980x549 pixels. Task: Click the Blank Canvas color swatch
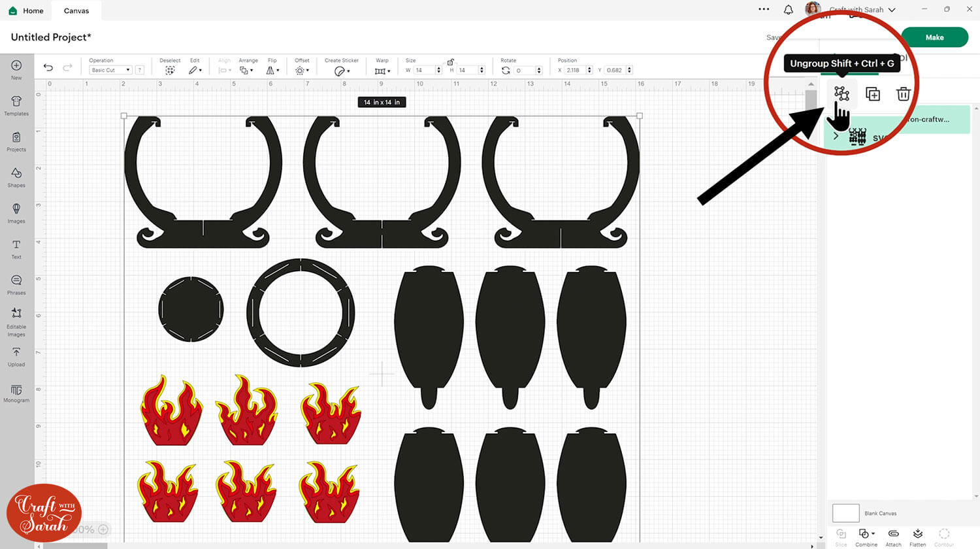coord(845,513)
